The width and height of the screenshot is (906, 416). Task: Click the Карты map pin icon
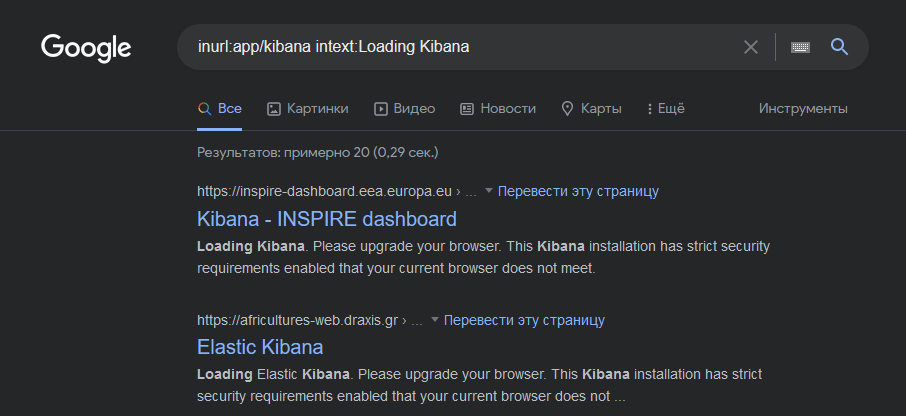[x=567, y=109]
